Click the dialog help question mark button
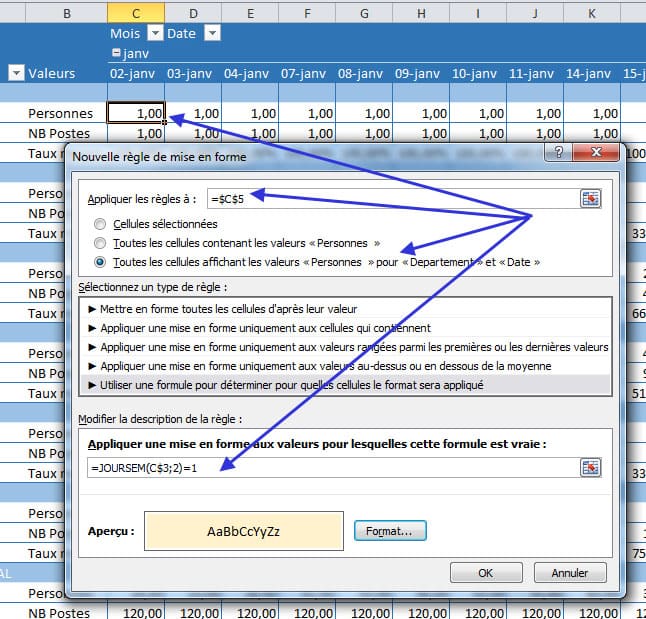The image size is (646, 619). [x=557, y=153]
